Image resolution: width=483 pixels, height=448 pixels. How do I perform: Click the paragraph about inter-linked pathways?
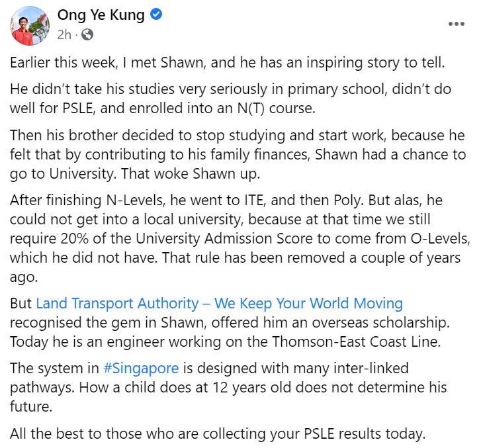[x=228, y=386]
